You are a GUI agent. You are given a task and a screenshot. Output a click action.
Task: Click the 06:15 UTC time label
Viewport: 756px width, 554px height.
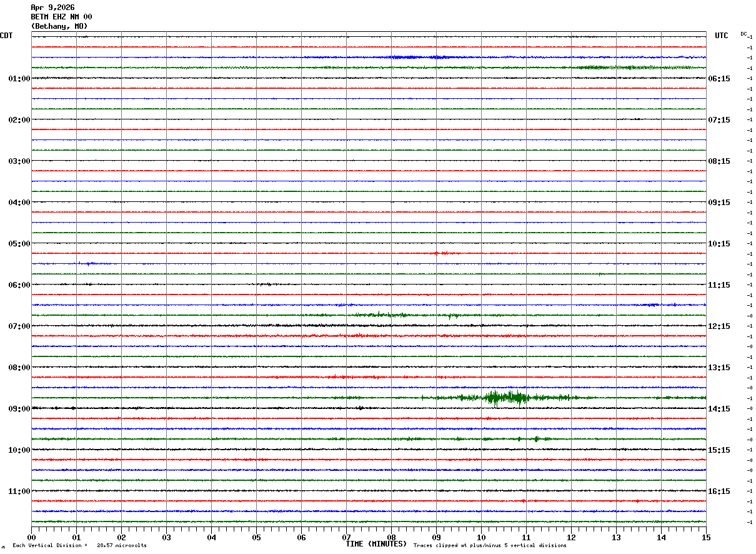click(719, 79)
